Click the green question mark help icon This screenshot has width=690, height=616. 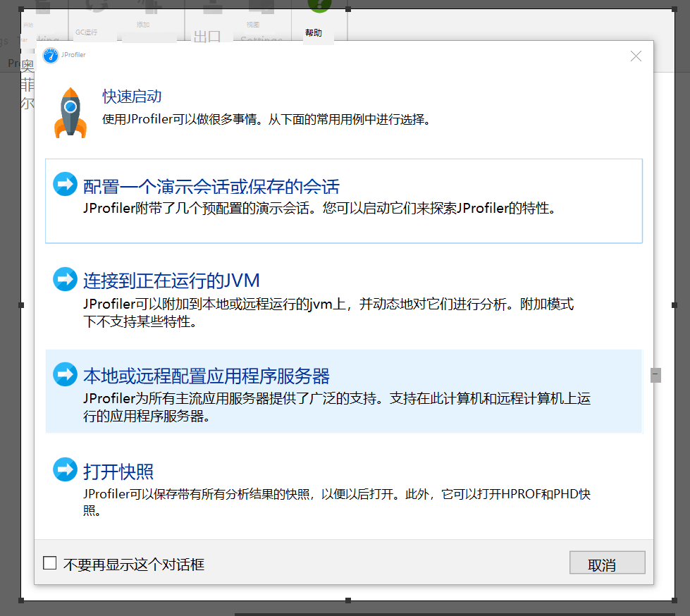(319, 6)
